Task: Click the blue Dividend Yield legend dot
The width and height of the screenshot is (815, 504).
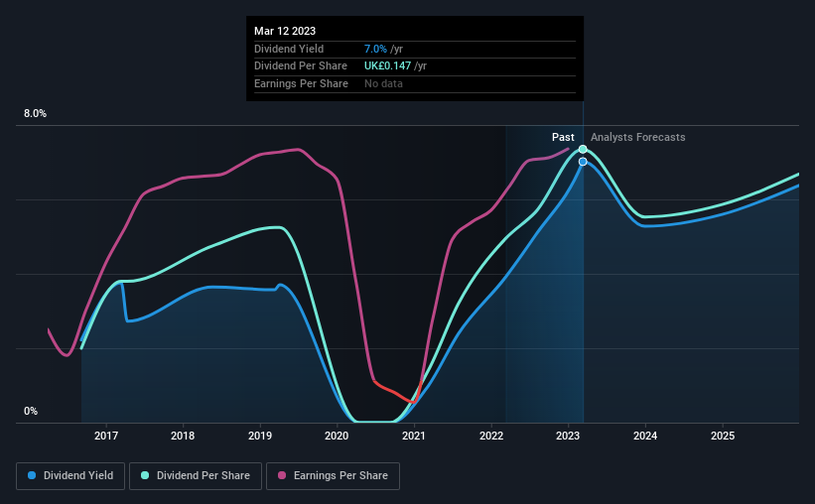Action: [x=32, y=475]
